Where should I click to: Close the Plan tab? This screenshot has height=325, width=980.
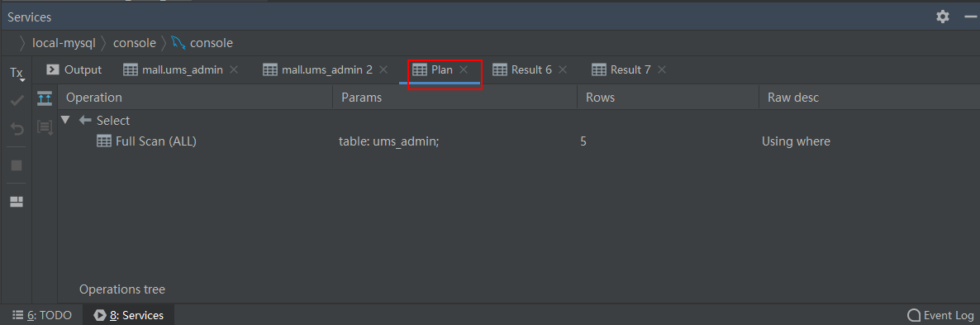pos(464,70)
